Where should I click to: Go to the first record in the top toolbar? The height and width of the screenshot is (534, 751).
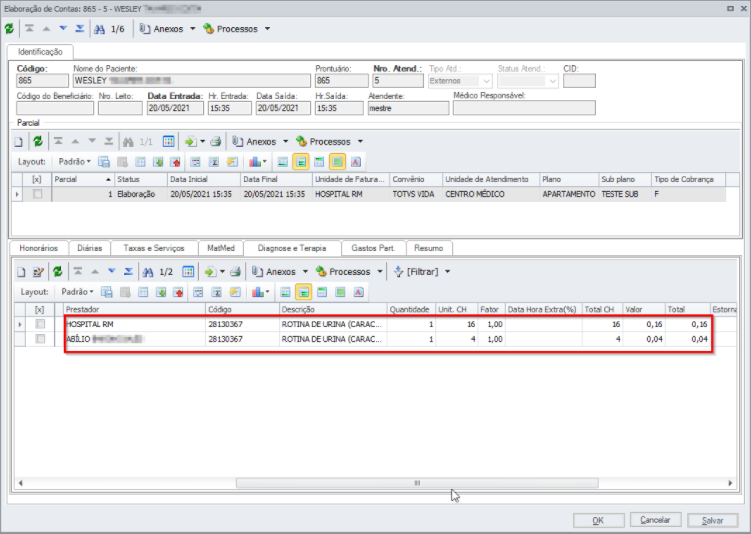[x=29, y=29]
